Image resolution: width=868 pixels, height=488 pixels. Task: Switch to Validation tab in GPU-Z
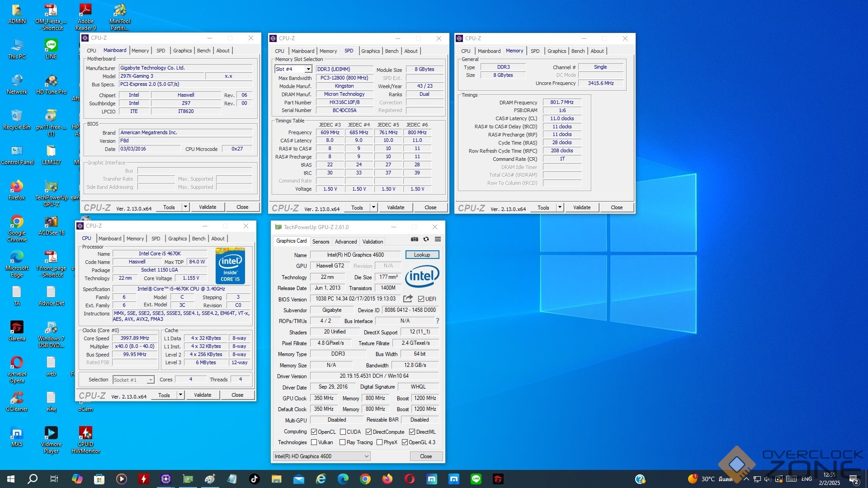coord(373,242)
